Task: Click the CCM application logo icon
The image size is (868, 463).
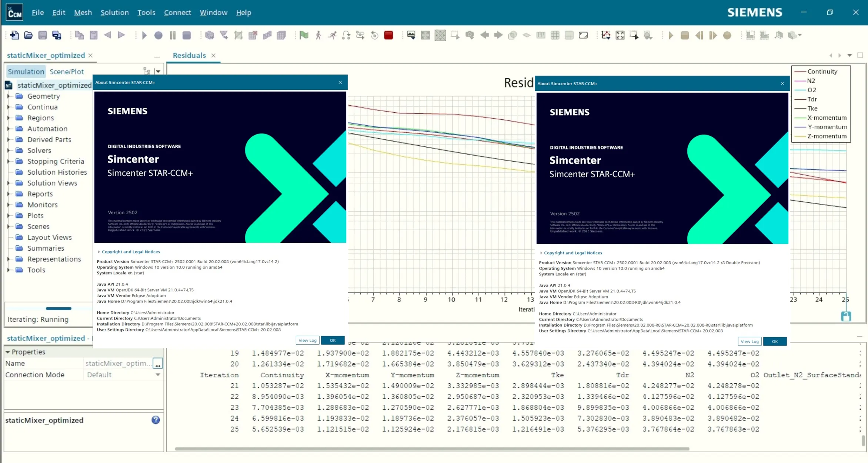Action: [14, 13]
